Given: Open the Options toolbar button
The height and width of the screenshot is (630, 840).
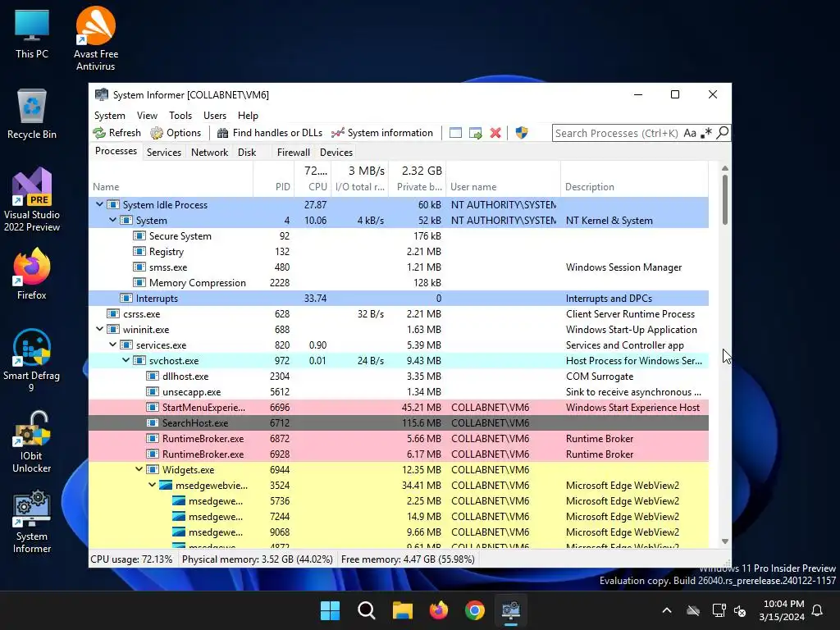Looking at the screenshot, I should [176, 133].
